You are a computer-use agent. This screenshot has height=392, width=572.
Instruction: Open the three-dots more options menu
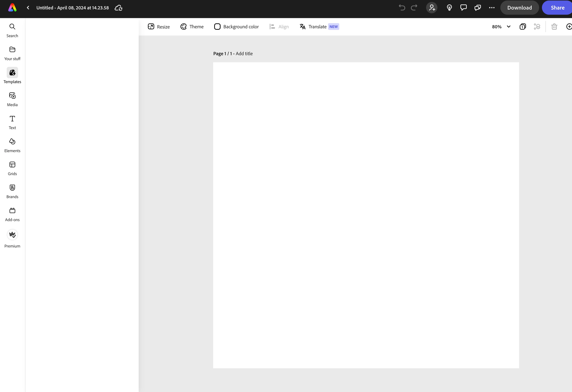pyautogui.click(x=492, y=8)
